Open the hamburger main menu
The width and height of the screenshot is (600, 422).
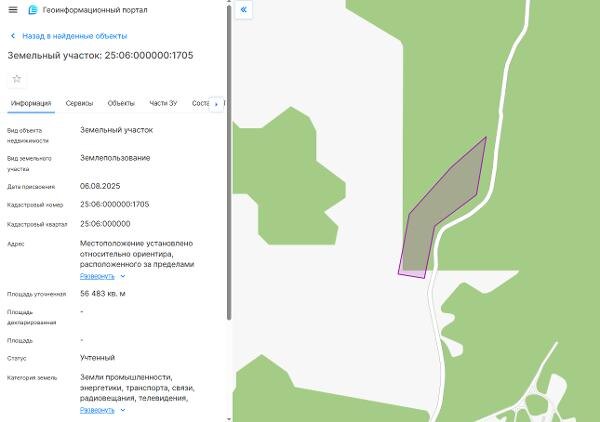[x=13, y=10]
